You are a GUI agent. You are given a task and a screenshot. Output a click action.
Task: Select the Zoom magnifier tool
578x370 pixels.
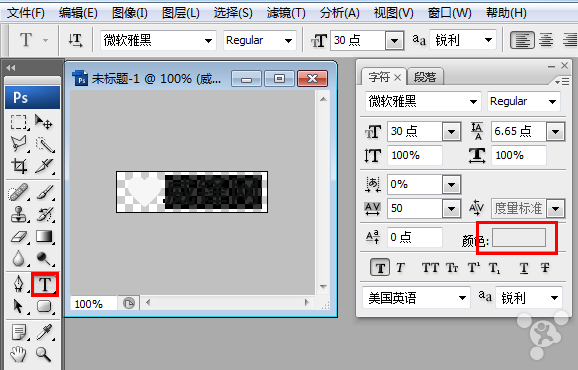43,355
